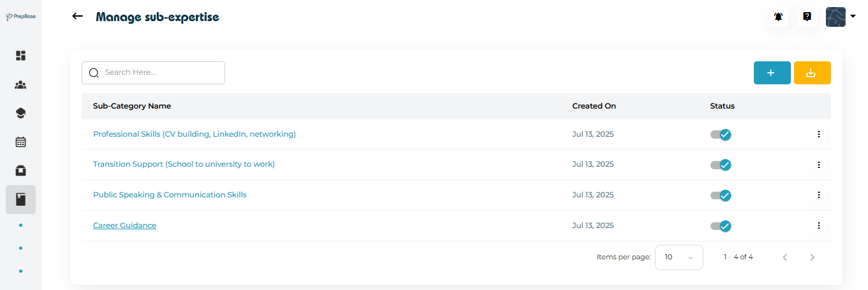Go back using the left arrow
This screenshot has width=868, height=290.
[x=78, y=16]
